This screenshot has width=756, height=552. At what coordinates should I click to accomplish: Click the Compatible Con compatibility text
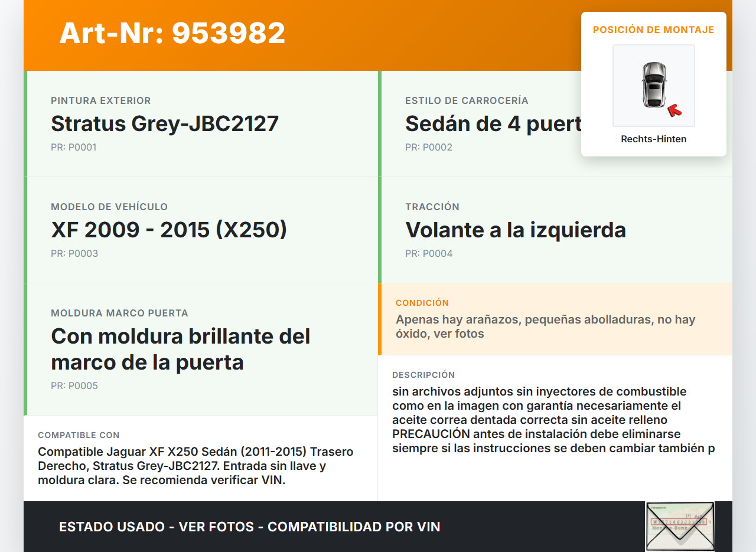point(195,466)
